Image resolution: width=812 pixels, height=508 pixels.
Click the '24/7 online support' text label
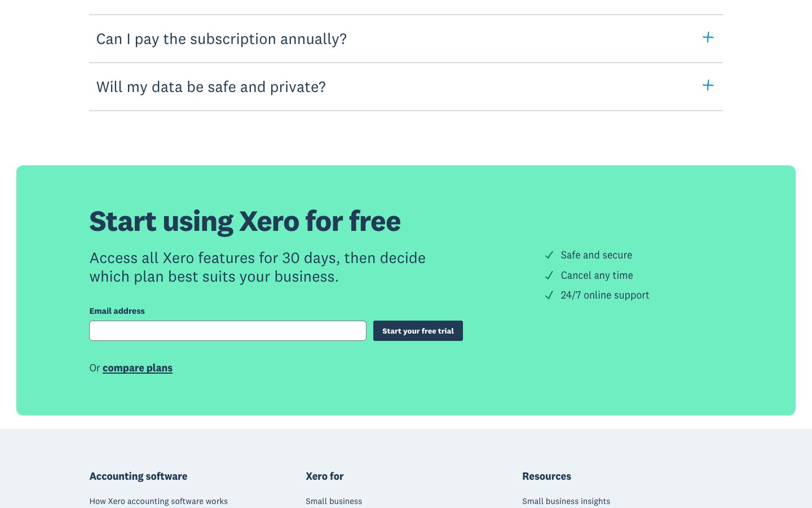[x=604, y=295]
